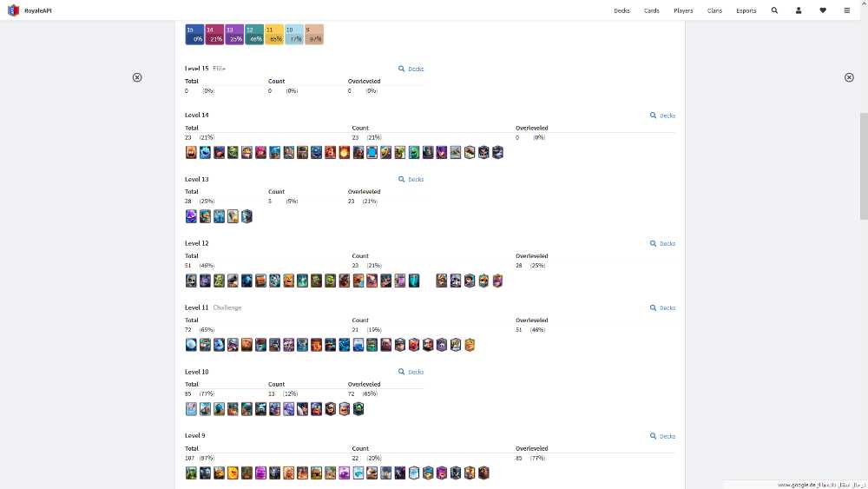This screenshot has width=868, height=489.
Task: Click the light blue level 10 badge
Action: pos(294,35)
